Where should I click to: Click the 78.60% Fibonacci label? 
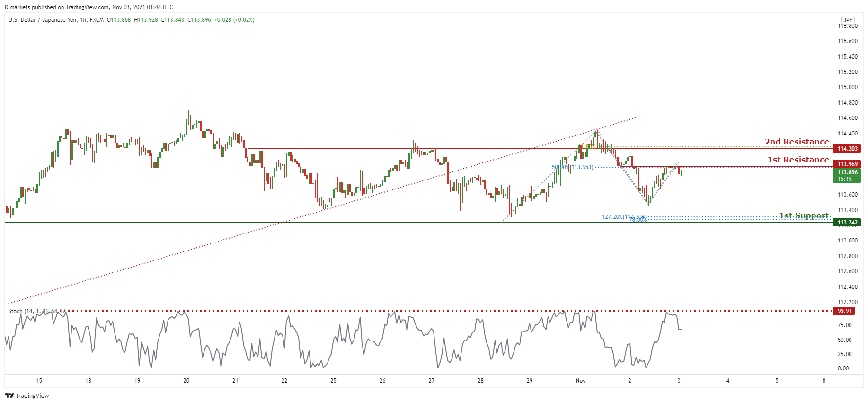pos(638,220)
